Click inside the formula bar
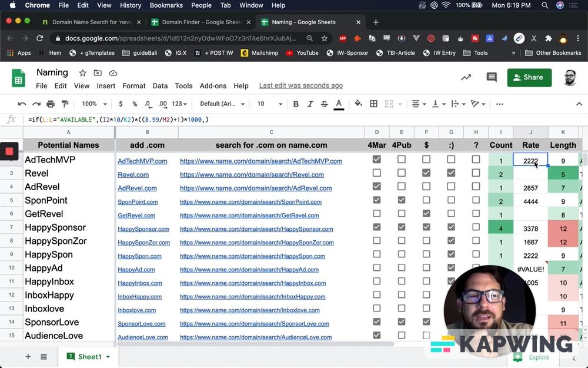588x368 pixels. coord(176,119)
